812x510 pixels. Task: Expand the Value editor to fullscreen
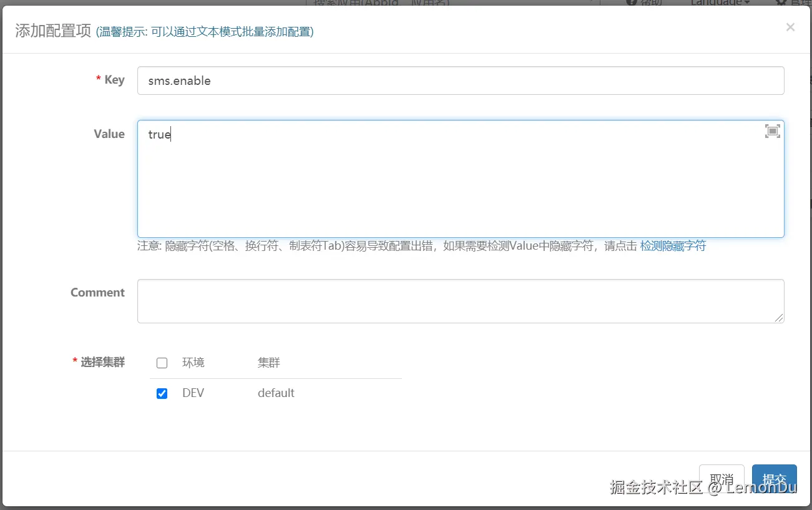pyautogui.click(x=773, y=131)
